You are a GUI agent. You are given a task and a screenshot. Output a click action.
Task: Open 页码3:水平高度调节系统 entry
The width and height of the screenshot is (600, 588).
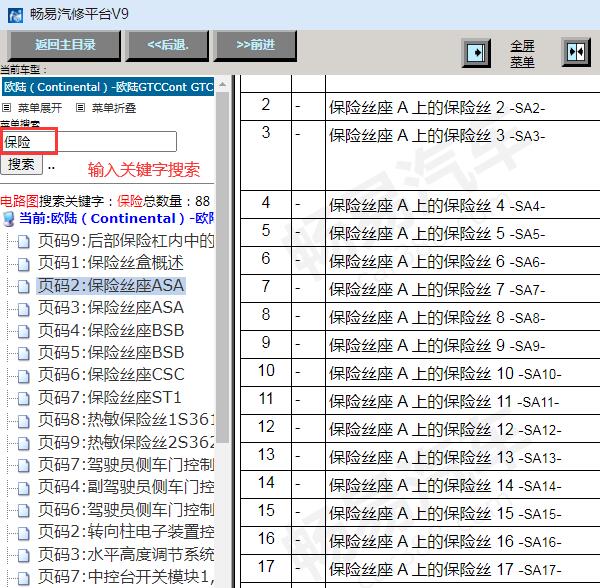[x=126, y=554]
